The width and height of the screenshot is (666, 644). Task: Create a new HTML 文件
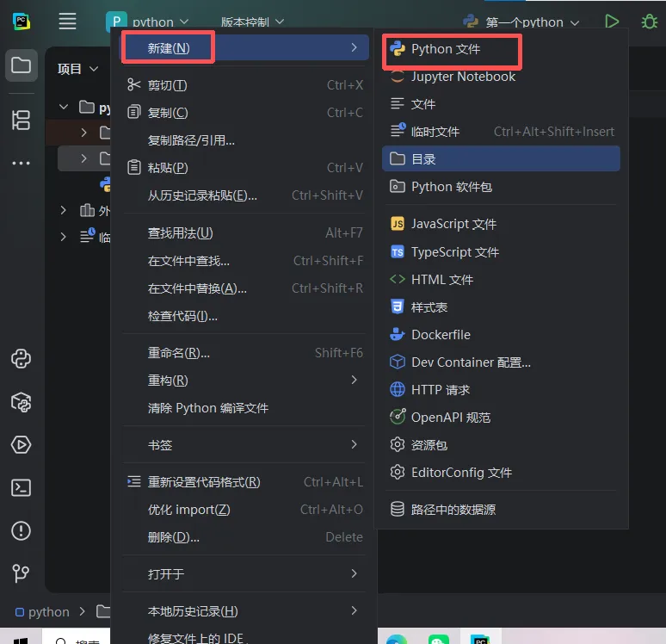[x=501, y=279]
